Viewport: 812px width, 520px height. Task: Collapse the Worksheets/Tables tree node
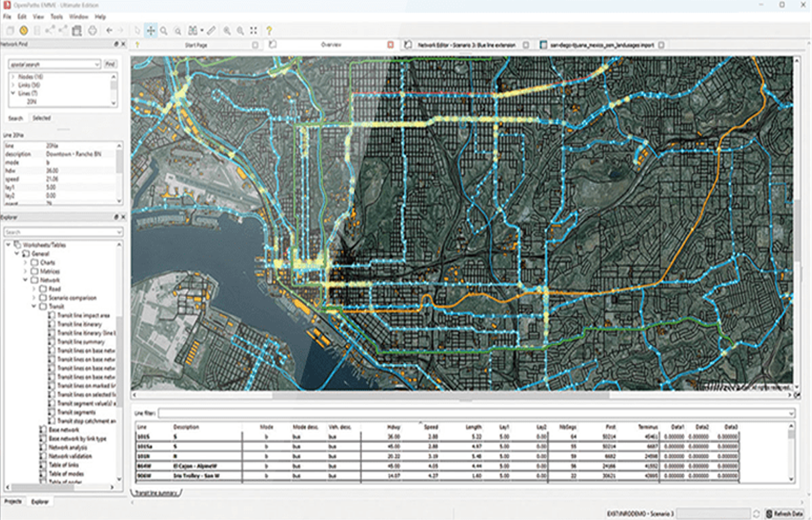pos(8,244)
